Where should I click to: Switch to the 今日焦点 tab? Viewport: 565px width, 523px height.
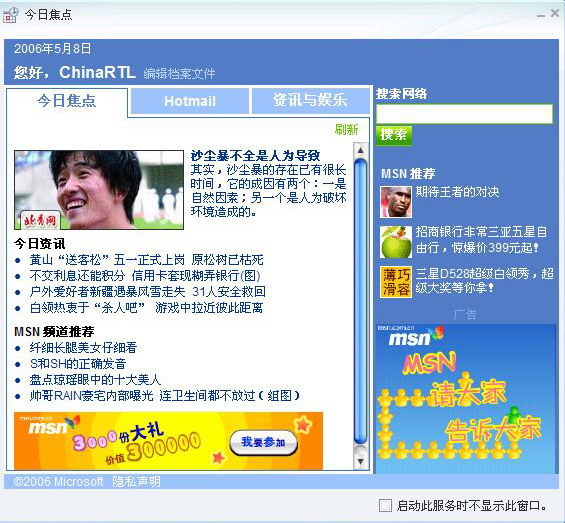pyautogui.click(x=67, y=101)
